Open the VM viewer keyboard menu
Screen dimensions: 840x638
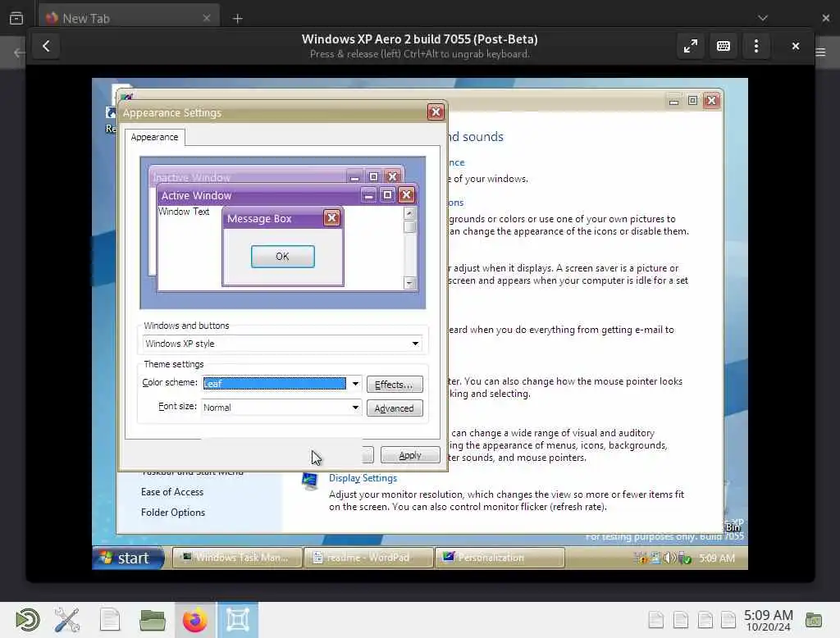pos(724,46)
